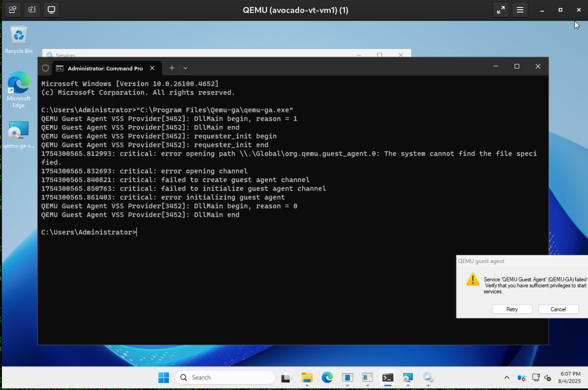Click the shield icon in the terminal title bar
588x390 pixels.
46,68
